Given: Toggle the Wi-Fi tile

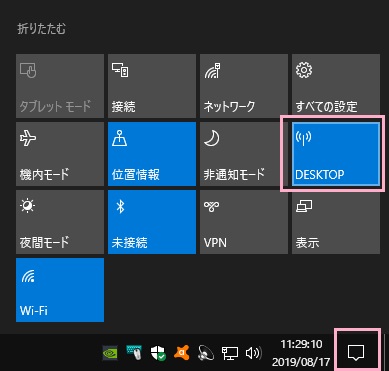Looking at the screenshot, I should 60,290.
